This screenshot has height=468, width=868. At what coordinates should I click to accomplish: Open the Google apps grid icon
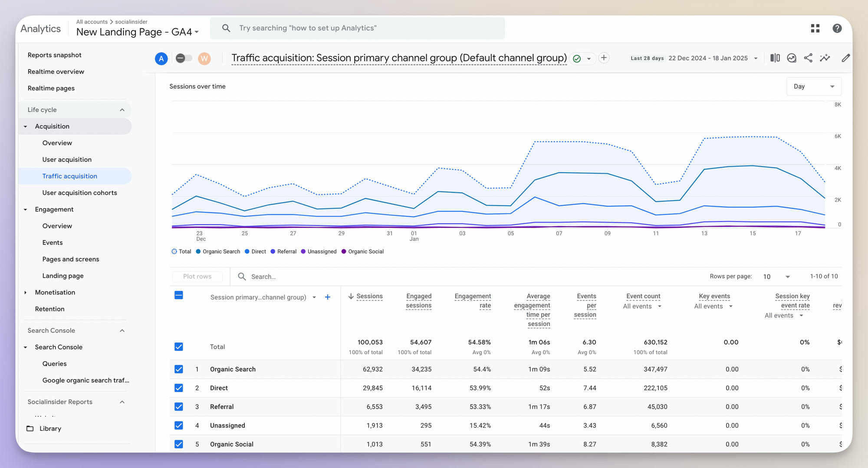tap(815, 28)
